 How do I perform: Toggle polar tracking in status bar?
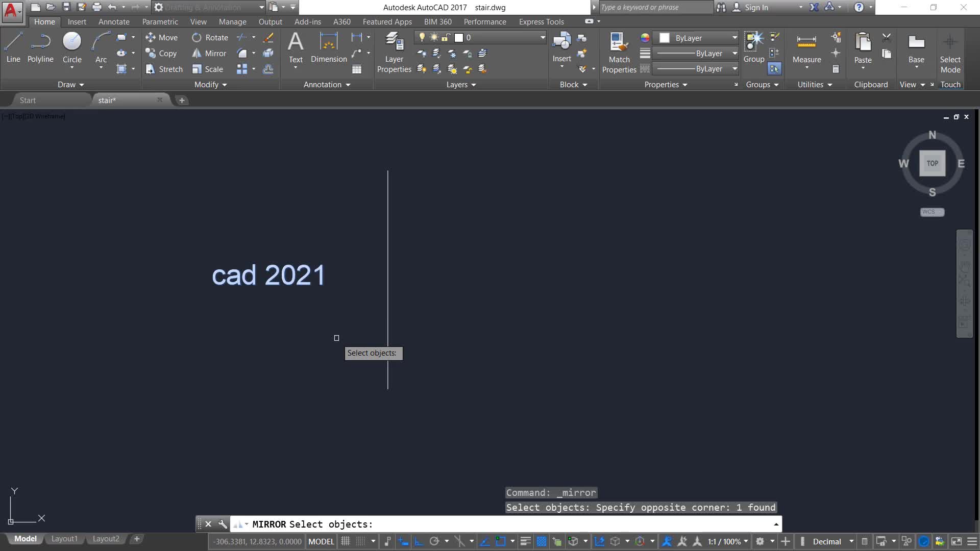(434, 541)
